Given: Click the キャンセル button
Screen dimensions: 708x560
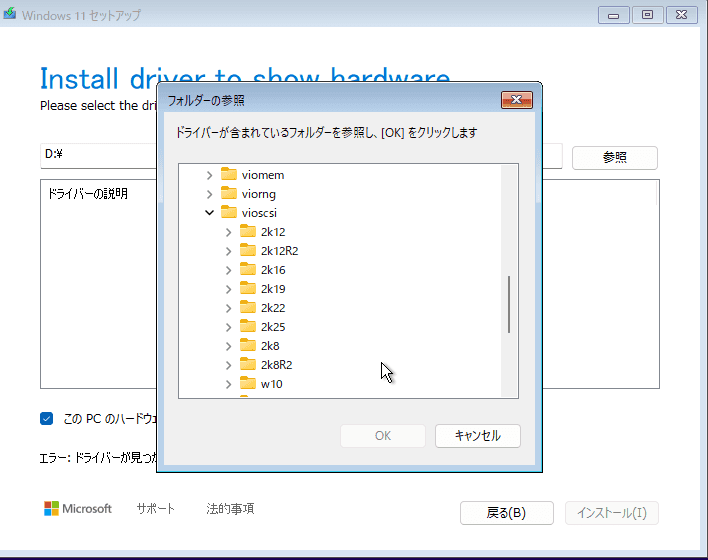Looking at the screenshot, I should click(478, 436).
